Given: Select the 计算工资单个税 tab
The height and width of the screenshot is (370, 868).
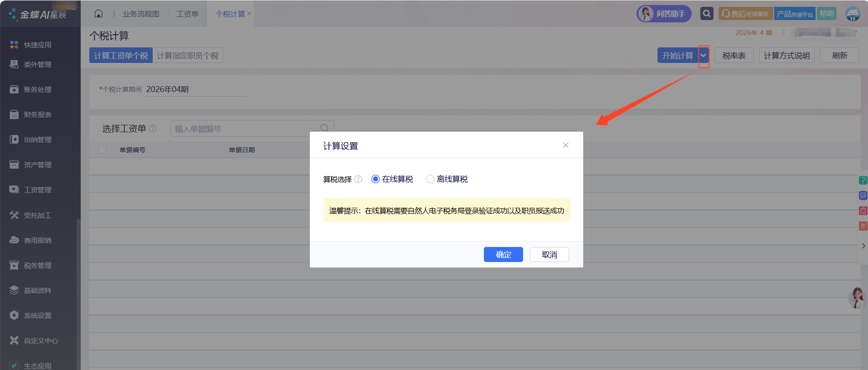Looking at the screenshot, I should click(x=121, y=56).
